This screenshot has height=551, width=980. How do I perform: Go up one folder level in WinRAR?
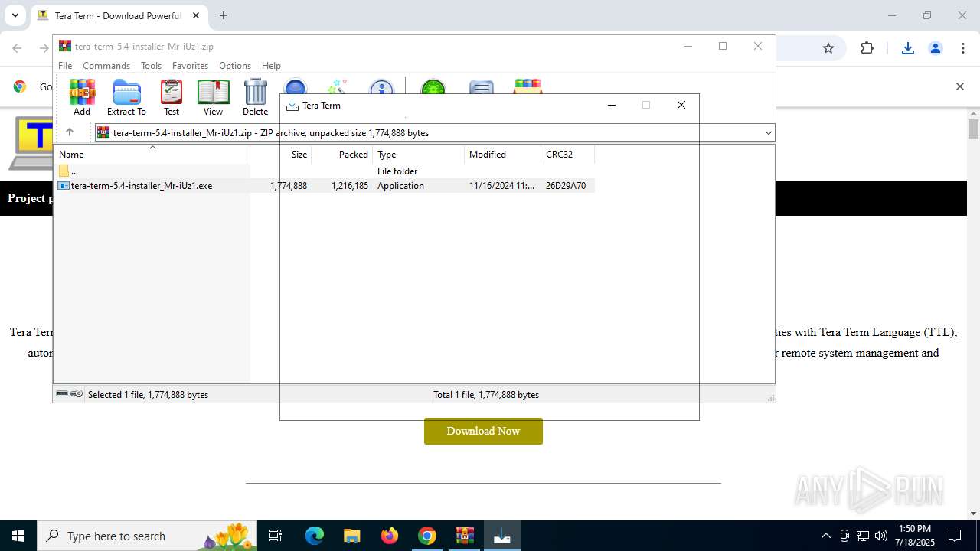click(69, 132)
